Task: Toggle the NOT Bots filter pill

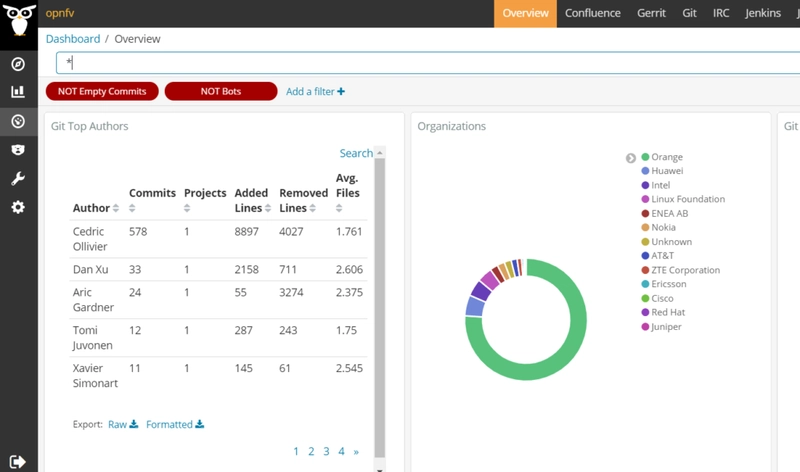Action: [221, 91]
